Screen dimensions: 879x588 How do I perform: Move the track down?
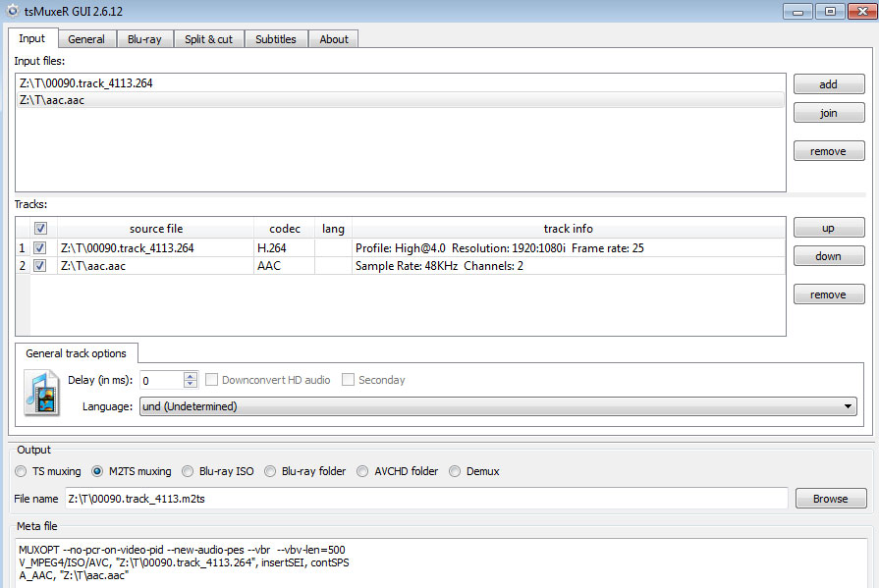click(x=829, y=256)
